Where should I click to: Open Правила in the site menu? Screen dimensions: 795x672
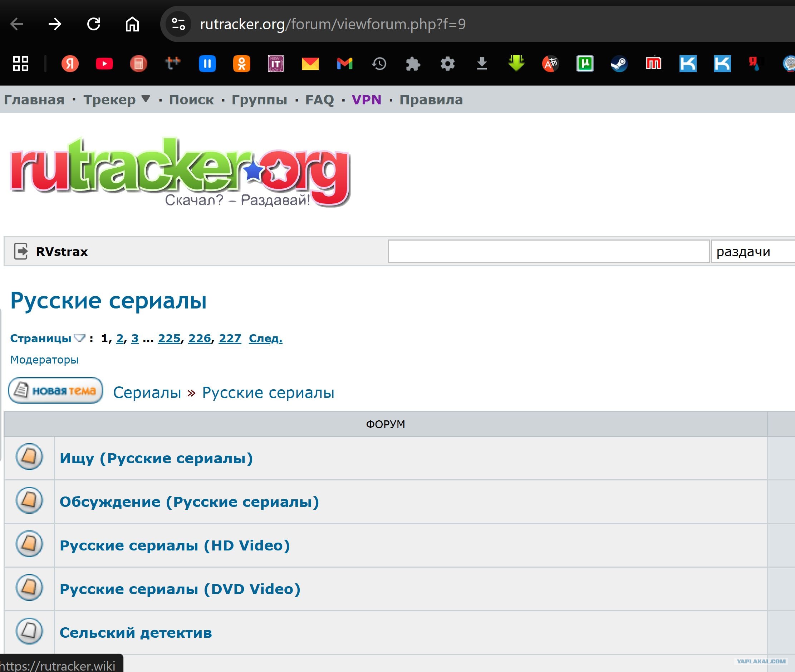tap(431, 100)
